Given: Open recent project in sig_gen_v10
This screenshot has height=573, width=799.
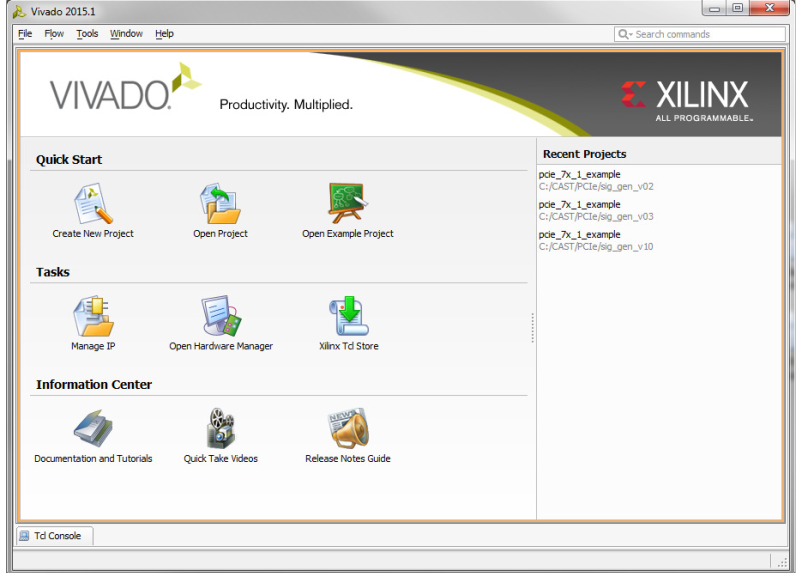Looking at the screenshot, I should (x=596, y=241).
